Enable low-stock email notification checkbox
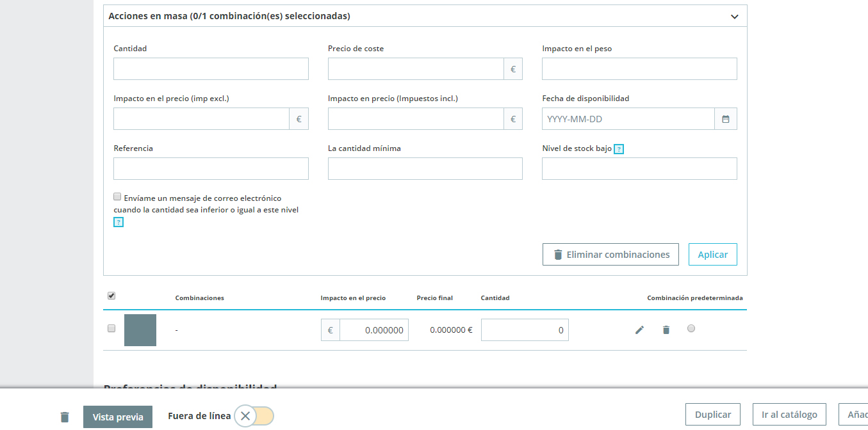The image size is (868, 430). click(117, 196)
